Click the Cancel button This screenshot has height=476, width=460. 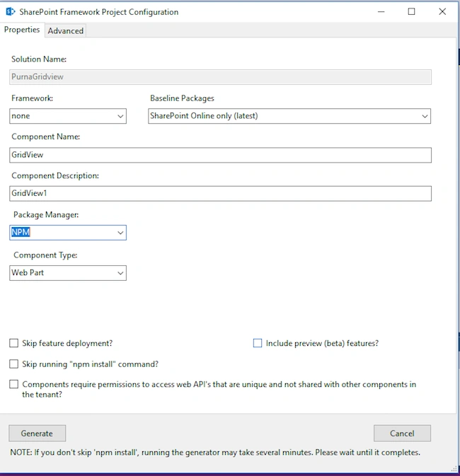tap(402, 433)
